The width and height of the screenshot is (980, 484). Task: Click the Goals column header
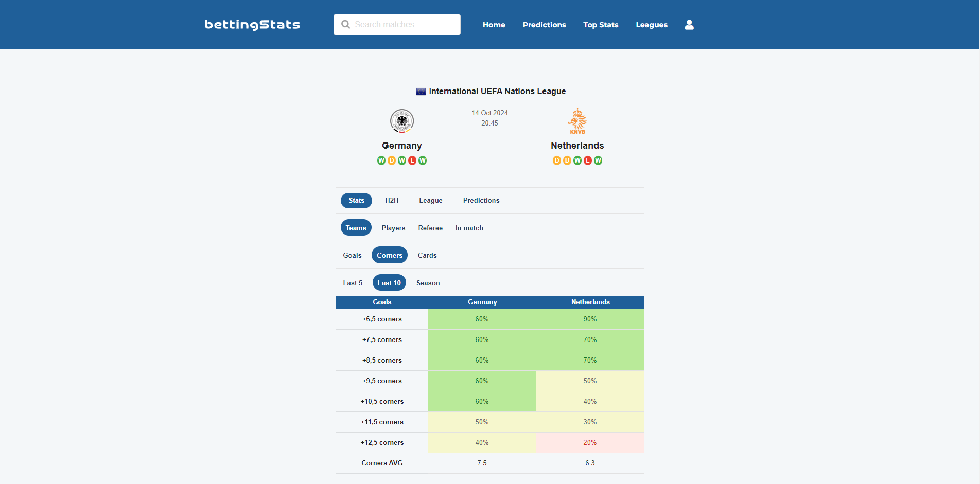382,302
